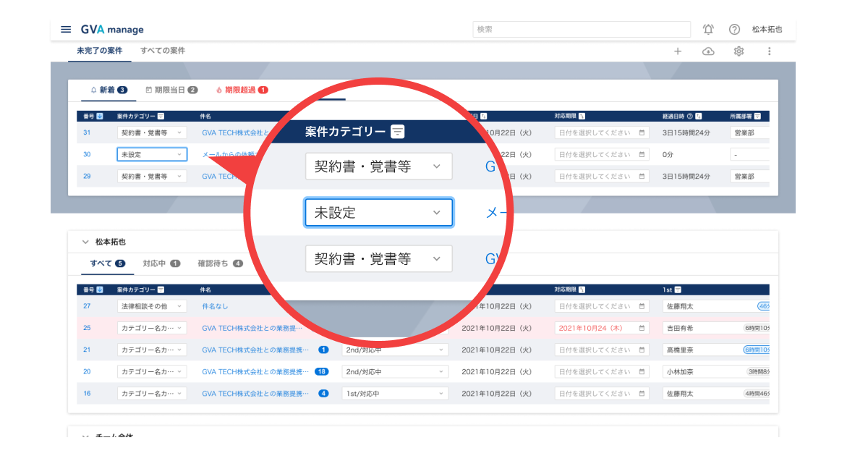
Task: Click the 検索 search input field
Action: [x=579, y=29]
